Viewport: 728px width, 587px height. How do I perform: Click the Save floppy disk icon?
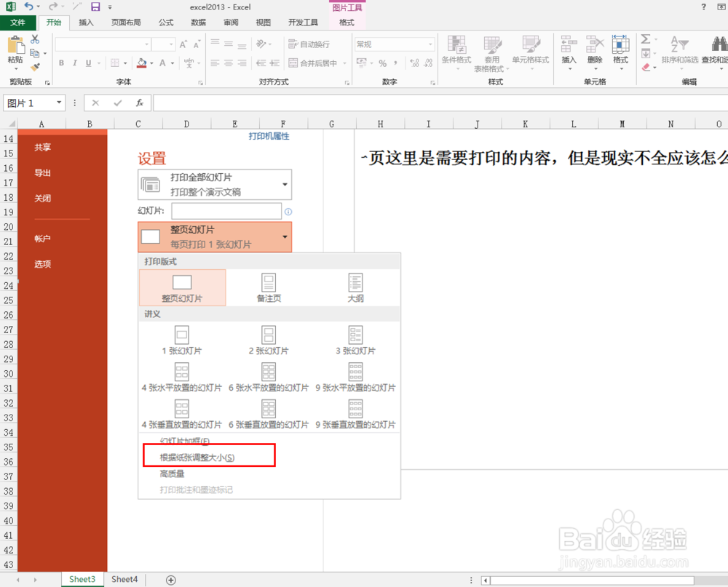click(95, 7)
